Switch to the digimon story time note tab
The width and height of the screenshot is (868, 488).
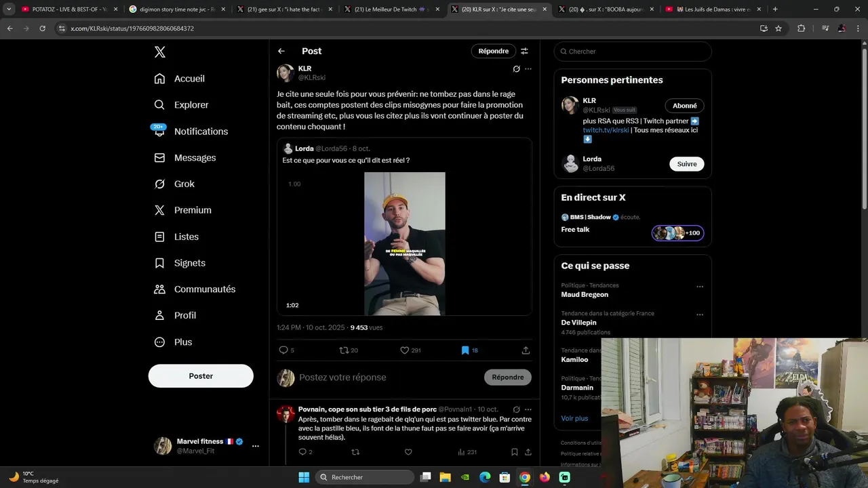pyautogui.click(x=176, y=9)
